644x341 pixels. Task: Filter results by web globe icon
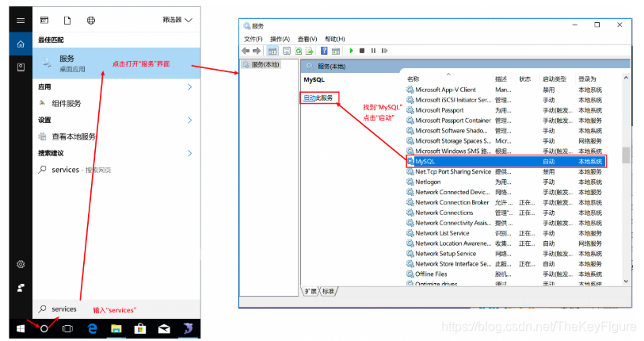coord(91,20)
